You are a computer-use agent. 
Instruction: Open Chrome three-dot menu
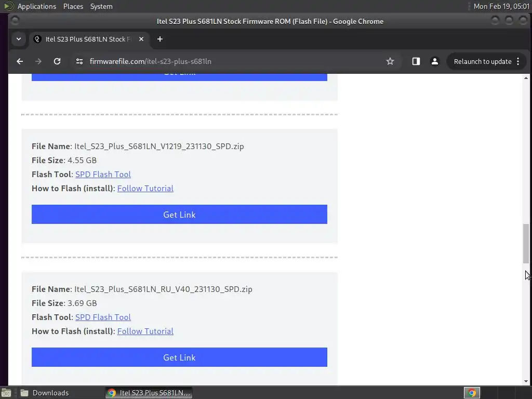click(x=518, y=61)
